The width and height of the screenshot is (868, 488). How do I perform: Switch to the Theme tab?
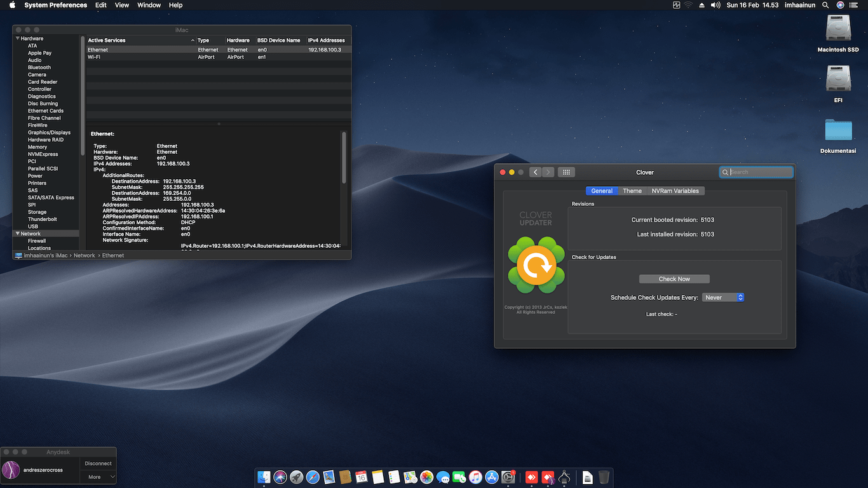[632, 191]
